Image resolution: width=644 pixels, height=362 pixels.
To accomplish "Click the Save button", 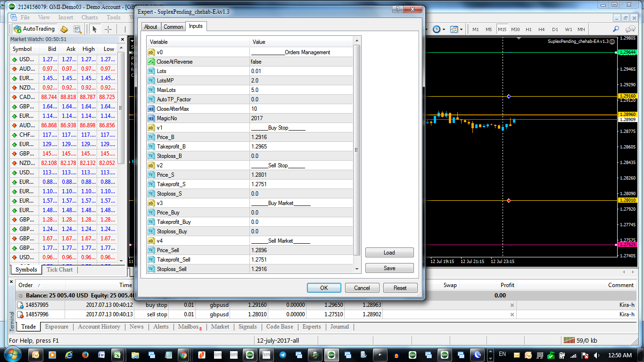I will tap(389, 268).
